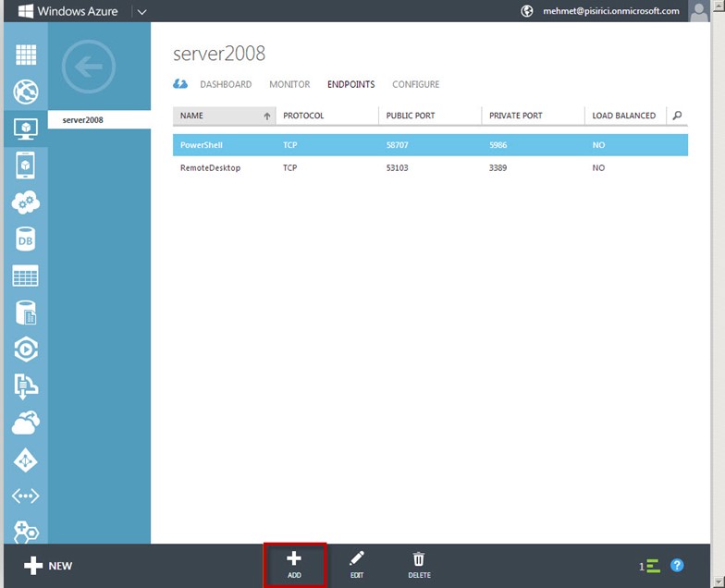Click the Windows Azure logo
Screen dimensions: 725x588
pyautogui.click(x=68, y=11)
